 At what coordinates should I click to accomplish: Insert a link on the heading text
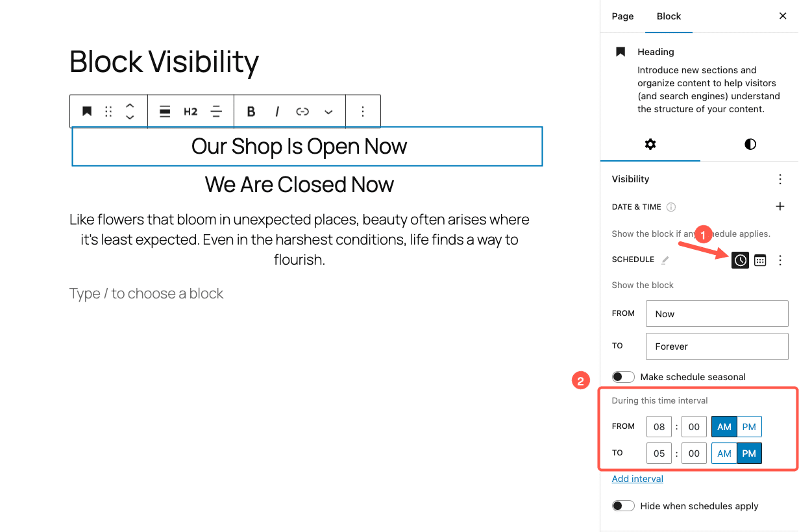pos(301,111)
